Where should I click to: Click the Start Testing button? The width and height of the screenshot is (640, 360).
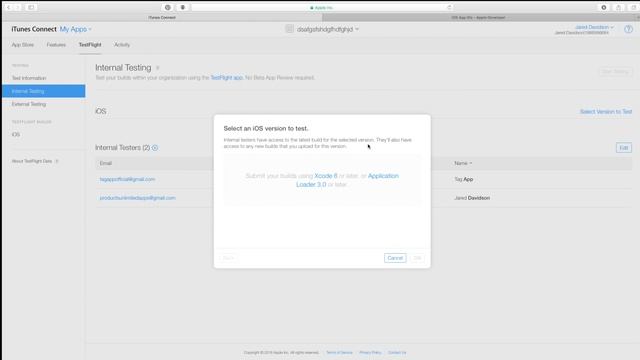(x=616, y=71)
